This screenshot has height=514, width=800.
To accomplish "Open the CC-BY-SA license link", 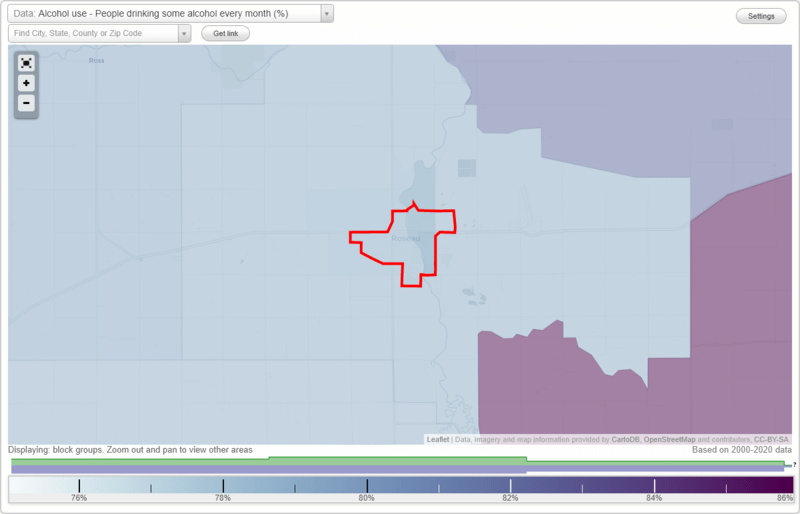I will coord(771,439).
